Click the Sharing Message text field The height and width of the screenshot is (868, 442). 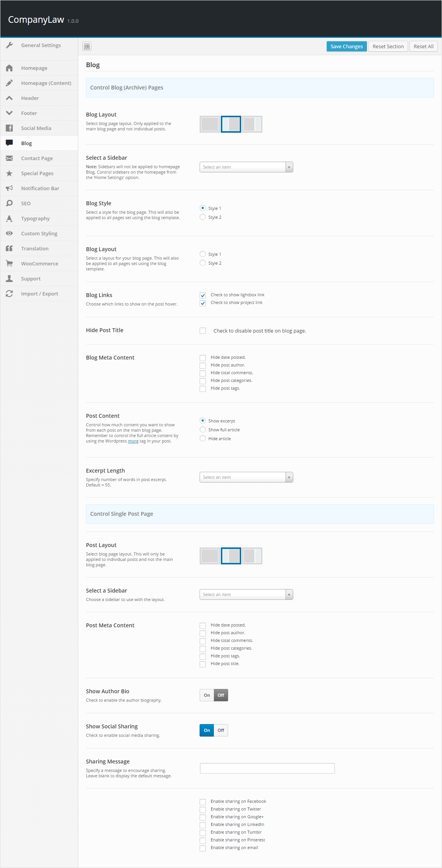pos(267,768)
